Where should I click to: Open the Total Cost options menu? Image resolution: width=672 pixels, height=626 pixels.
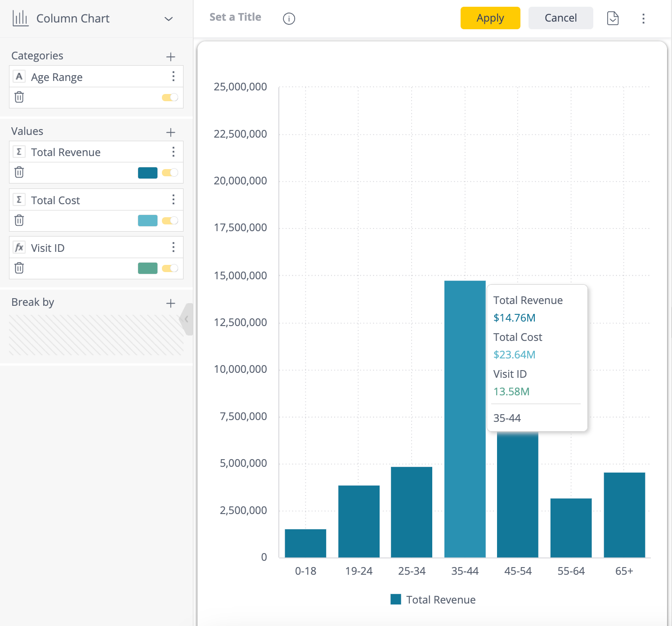point(173,200)
